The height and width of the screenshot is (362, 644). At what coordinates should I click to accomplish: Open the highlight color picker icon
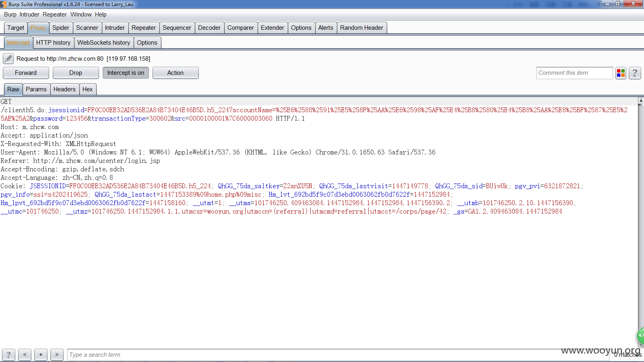click(621, 73)
